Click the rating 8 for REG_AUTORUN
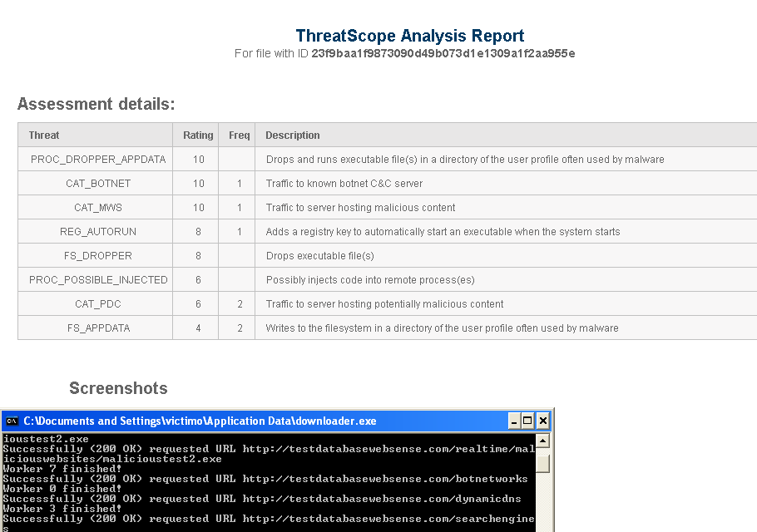Viewport: 757px width, 532px height. pos(199,232)
